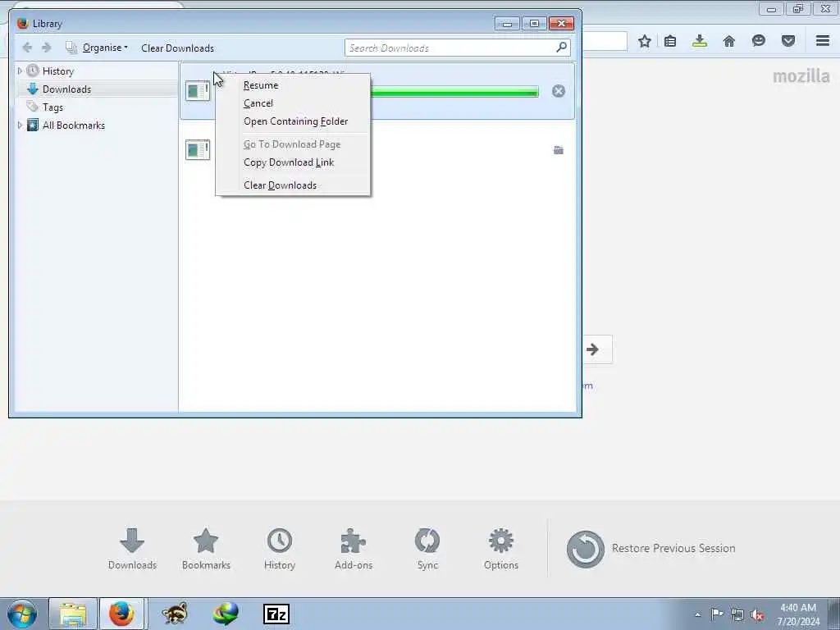This screenshot has width=840, height=630.
Task: Click Restore Previous Session button
Action: (x=651, y=549)
